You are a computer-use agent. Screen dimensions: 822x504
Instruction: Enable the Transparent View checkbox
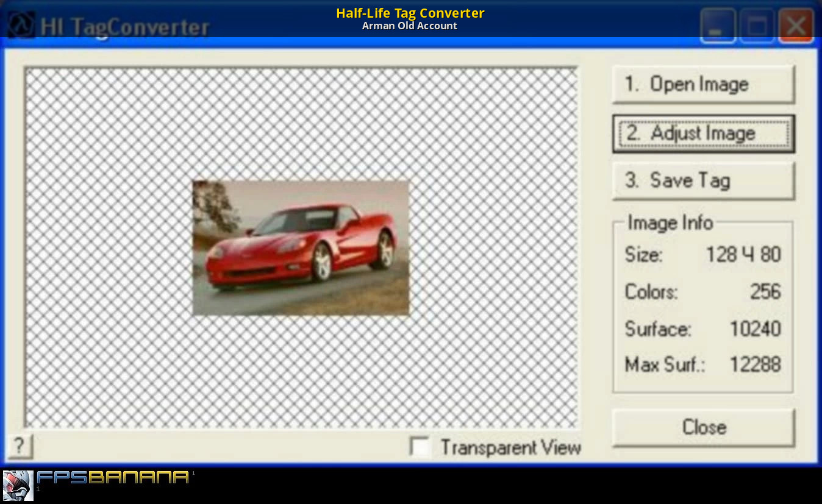click(x=421, y=447)
